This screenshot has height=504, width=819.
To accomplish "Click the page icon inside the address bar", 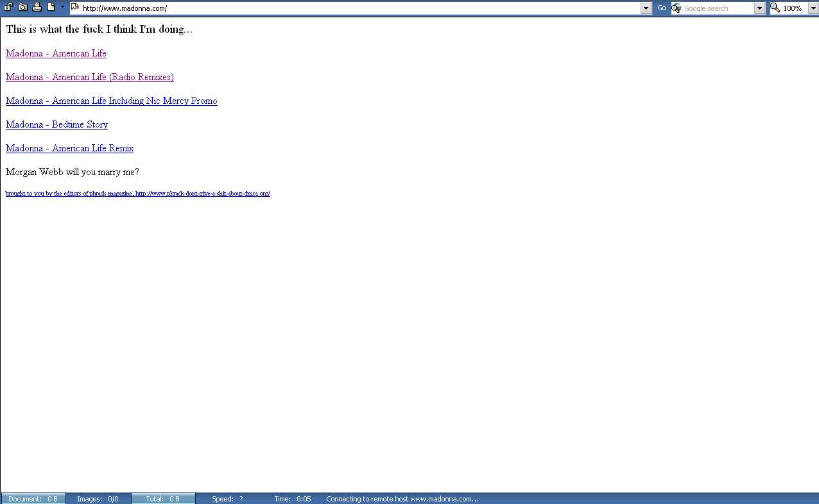I will pos(75,8).
